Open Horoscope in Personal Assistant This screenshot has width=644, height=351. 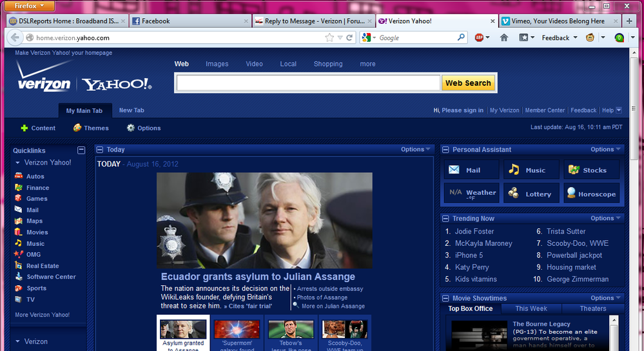point(590,194)
